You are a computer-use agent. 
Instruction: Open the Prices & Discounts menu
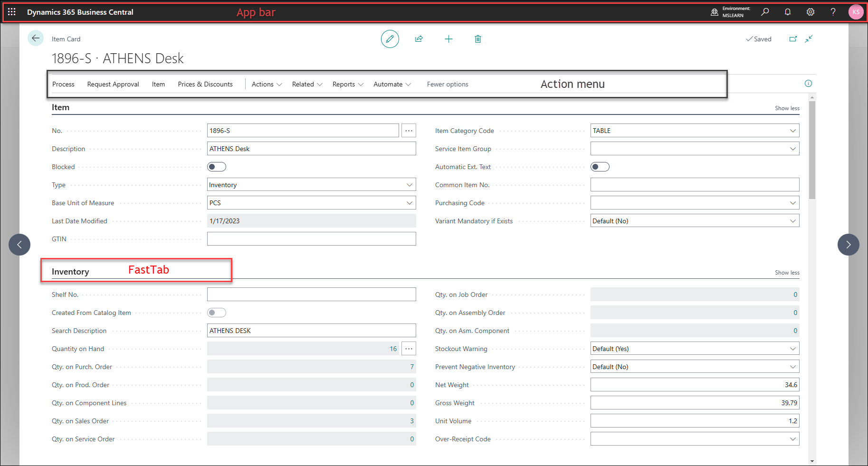[x=205, y=84]
